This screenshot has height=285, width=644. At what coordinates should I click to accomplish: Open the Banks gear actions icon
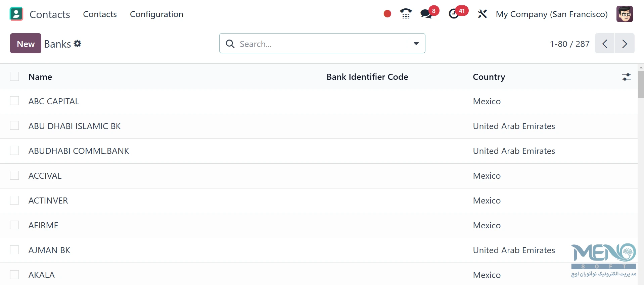78,44
